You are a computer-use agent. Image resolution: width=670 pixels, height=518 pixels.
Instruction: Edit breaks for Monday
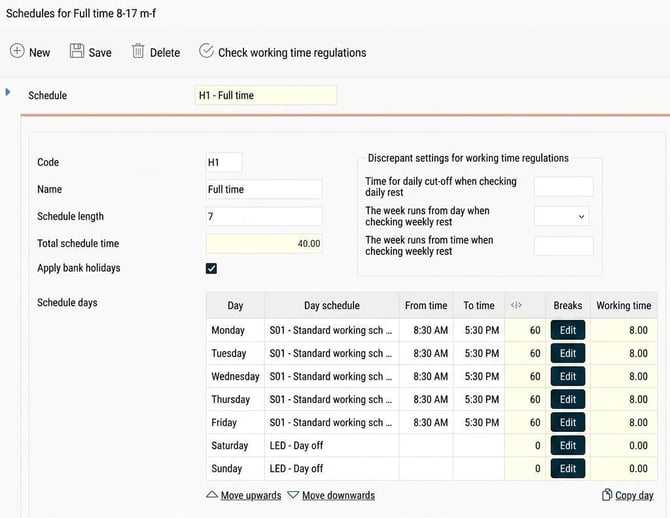pyautogui.click(x=568, y=330)
